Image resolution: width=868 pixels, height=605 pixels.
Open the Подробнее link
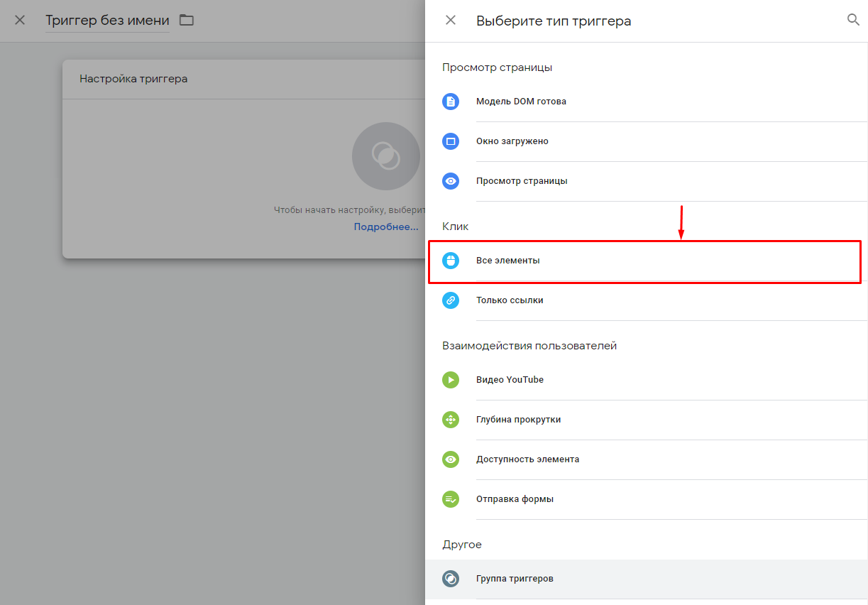(x=386, y=227)
